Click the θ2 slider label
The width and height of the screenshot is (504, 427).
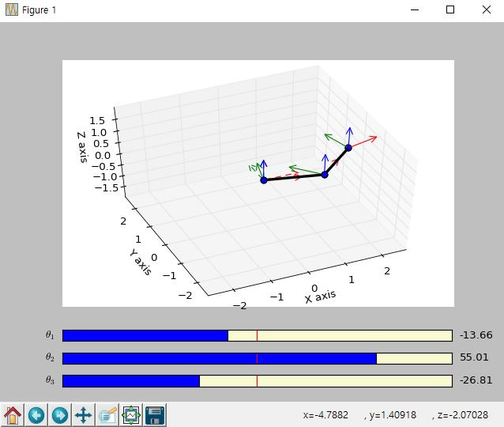(50, 357)
